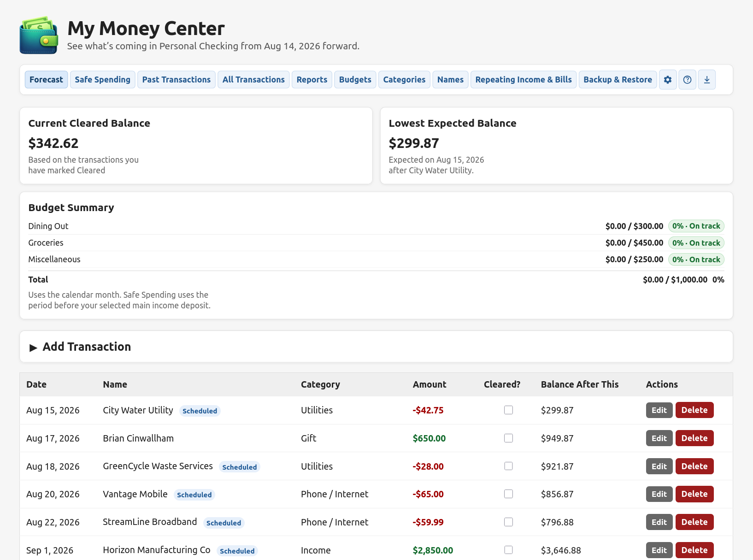Click the $299.87 lowest expected balance heading value
753x560 pixels.
click(414, 143)
